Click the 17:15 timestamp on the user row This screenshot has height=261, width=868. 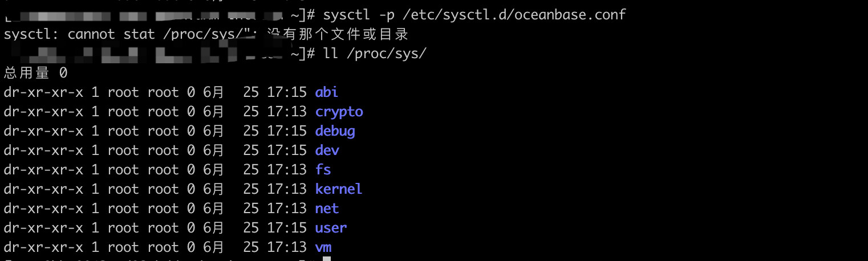tap(287, 228)
